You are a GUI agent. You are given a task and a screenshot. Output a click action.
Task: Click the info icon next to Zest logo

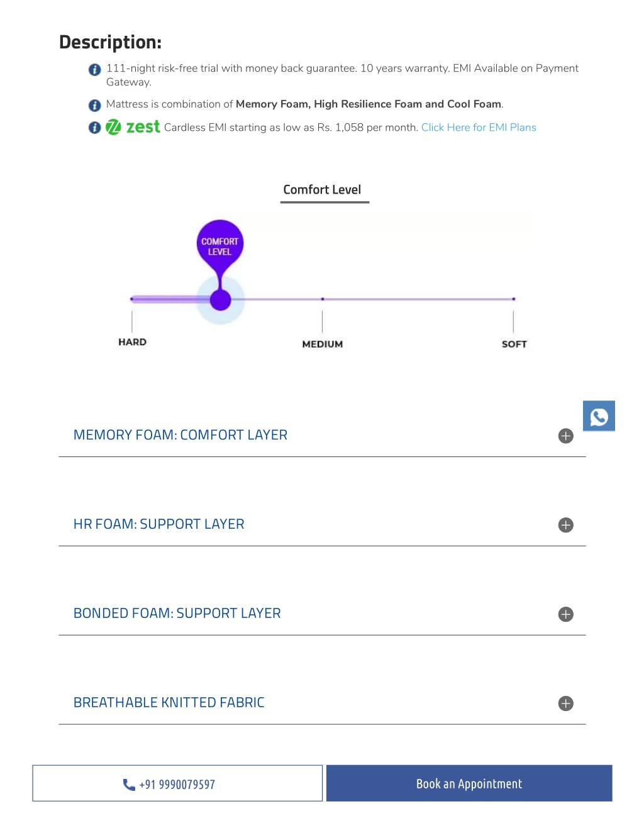(x=95, y=128)
